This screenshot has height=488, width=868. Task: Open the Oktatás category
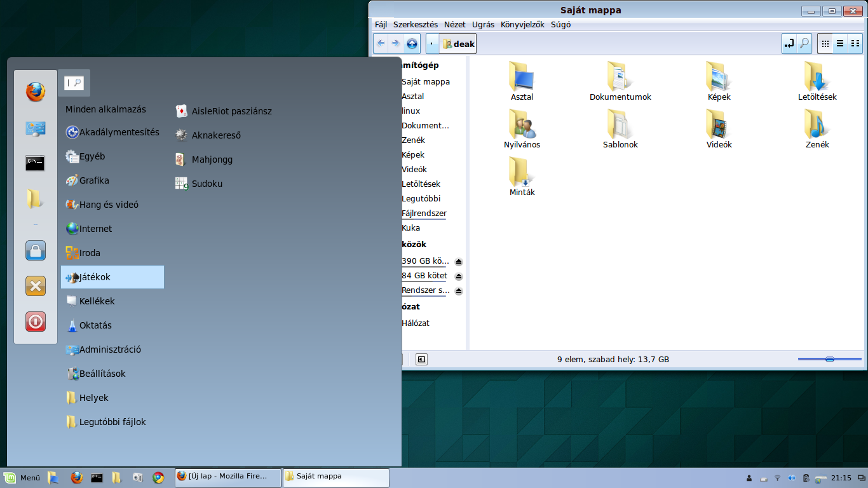tap(112, 325)
